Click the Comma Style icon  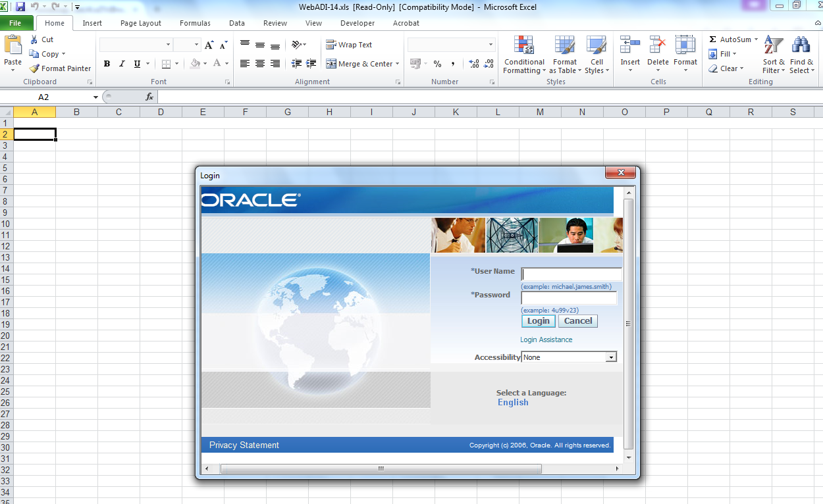454,64
